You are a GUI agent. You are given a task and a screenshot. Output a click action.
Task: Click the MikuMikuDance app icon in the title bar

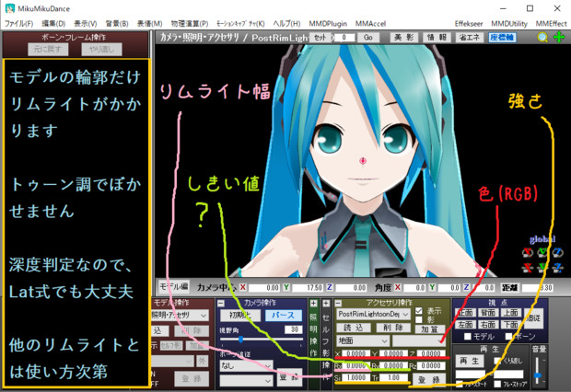(x=10, y=8)
